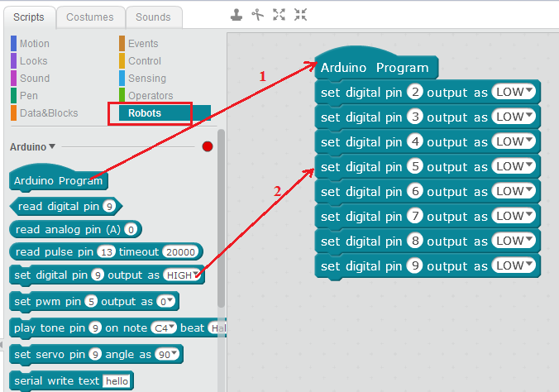Edit the hello text field

click(x=117, y=381)
